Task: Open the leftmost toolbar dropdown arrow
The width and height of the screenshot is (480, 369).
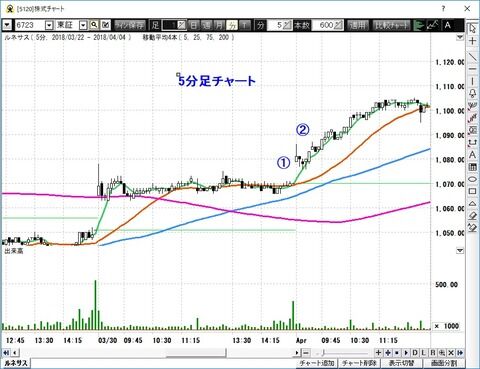Action: click(x=7, y=25)
